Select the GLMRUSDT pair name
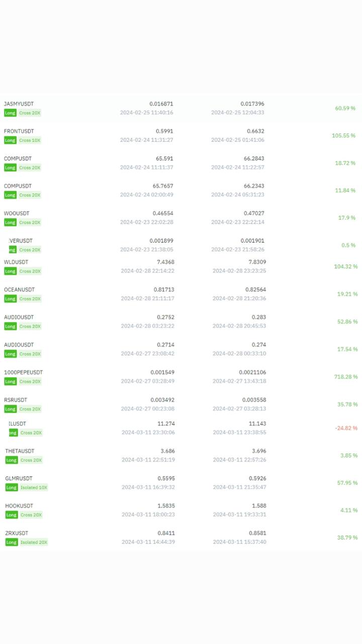The width and height of the screenshot is (362, 644). click(19, 478)
